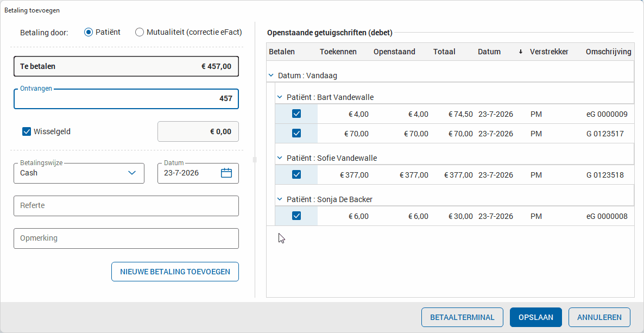Sort by Totaal column header
Viewport: 644px width, 333px height.
(x=444, y=52)
